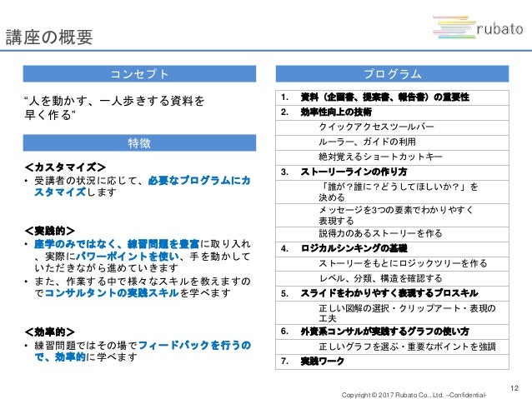Select row ストーリーをもとにロジックツリーを作る
Screen dimensions: 532x399
coord(392,264)
